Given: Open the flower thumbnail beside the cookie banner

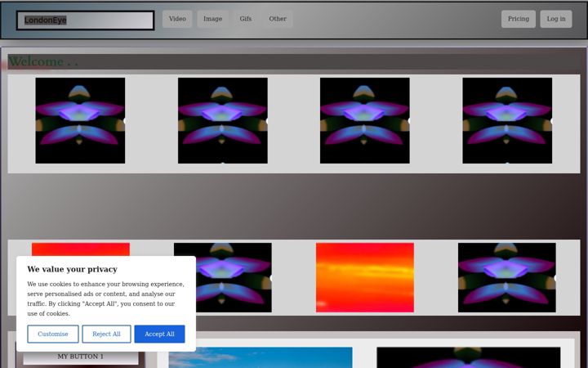Looking at the screenshot, I should pyautogui.click(x=234, y=277).
